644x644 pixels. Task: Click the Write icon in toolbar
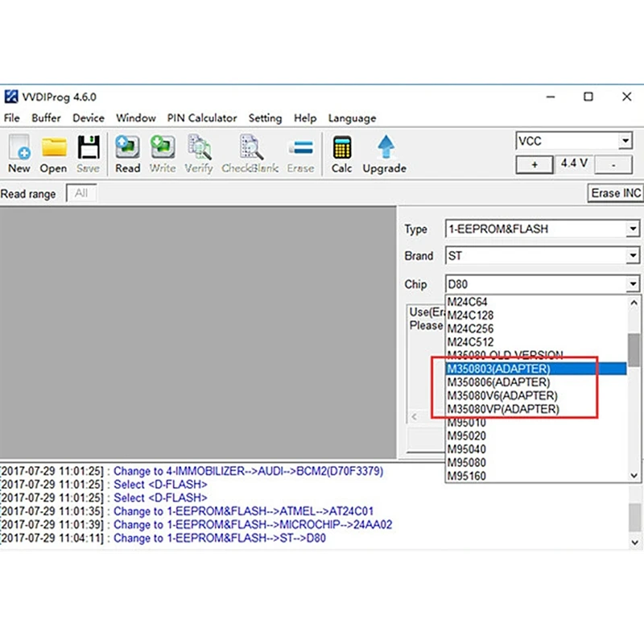(x=163, y=147)
